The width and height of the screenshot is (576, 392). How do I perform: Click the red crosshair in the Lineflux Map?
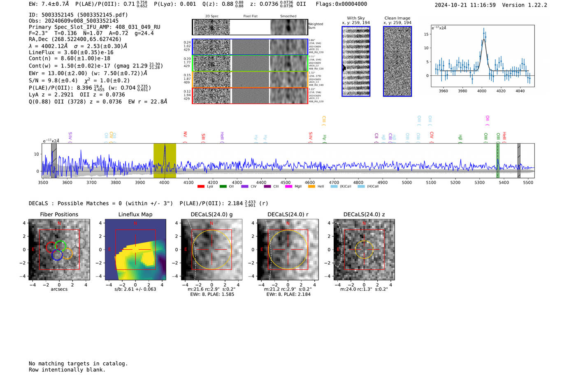(135, 250)
